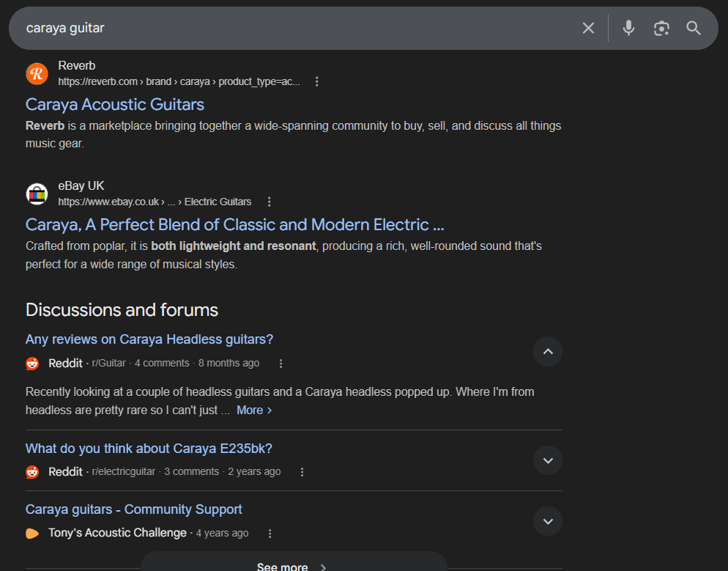Click the 'r/electricguitar' subreddit label

124,471
